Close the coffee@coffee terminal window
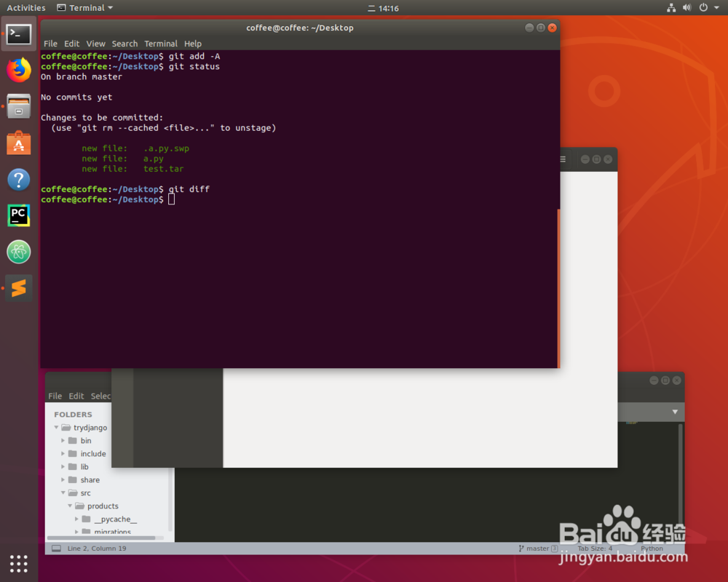 click(552, 28)
